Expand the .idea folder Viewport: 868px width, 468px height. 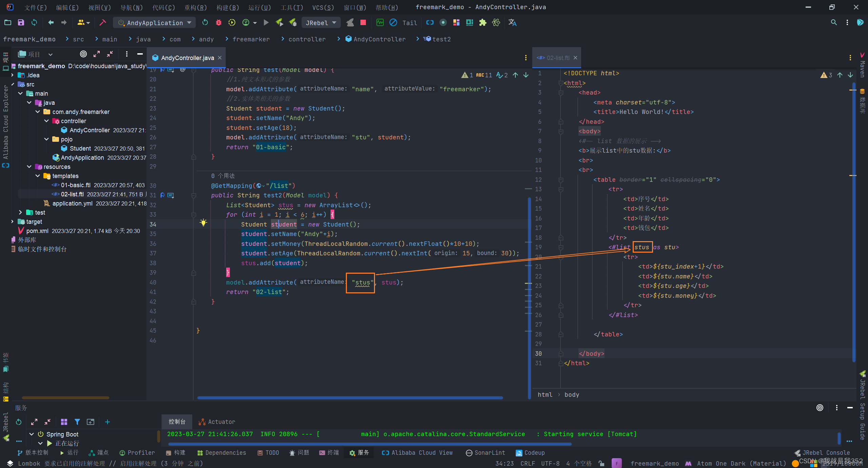point(12,75)
